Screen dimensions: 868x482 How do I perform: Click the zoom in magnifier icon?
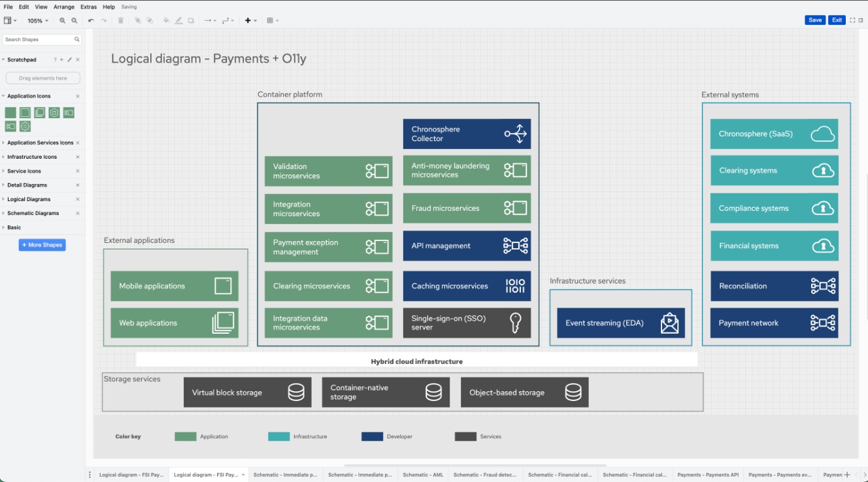[63, 20]
